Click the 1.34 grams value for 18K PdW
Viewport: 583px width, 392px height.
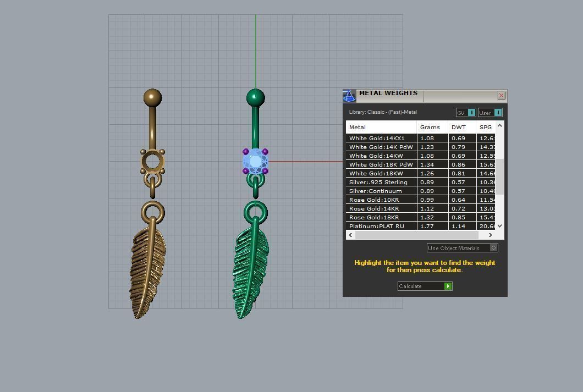coord(427,164)
